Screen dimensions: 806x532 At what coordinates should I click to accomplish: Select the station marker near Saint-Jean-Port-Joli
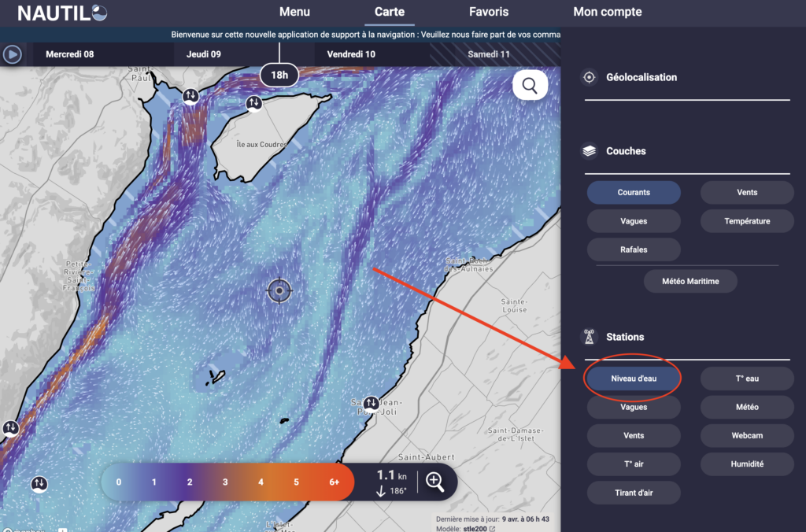pyautogui.click(x=370, y=404)
